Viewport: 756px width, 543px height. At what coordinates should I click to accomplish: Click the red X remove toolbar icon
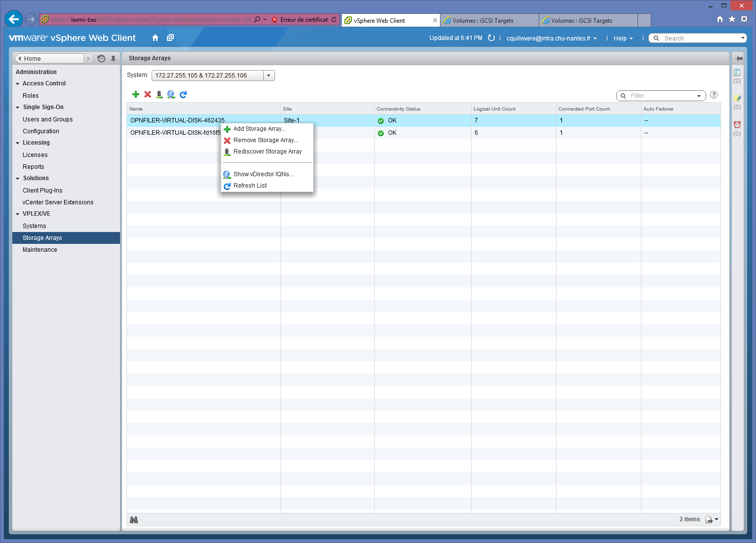coord(148,94)
